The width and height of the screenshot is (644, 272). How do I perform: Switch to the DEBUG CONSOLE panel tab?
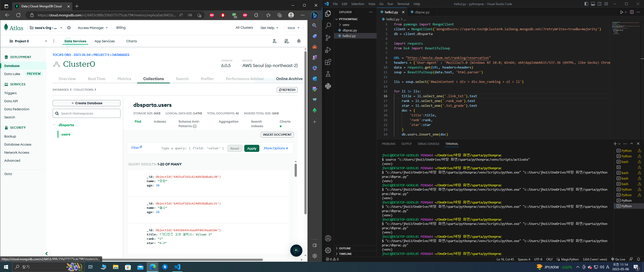point(428,144)
